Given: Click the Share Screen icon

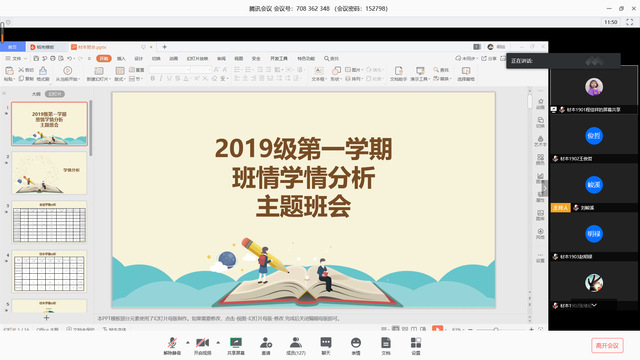Looking at the screenshot, I should [236, 346].
